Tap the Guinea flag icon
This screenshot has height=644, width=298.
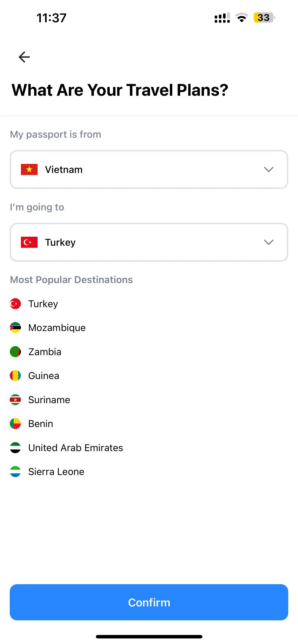[x=15, y=376]
